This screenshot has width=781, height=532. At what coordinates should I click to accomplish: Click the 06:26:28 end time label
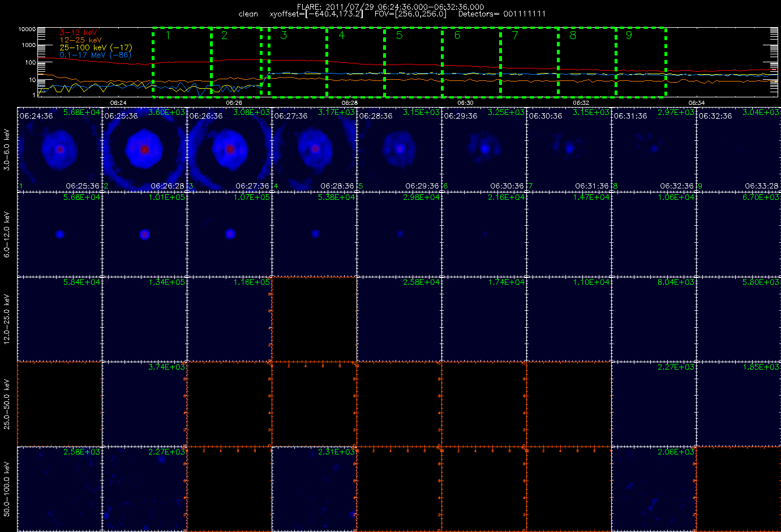[x=168, y=186]
